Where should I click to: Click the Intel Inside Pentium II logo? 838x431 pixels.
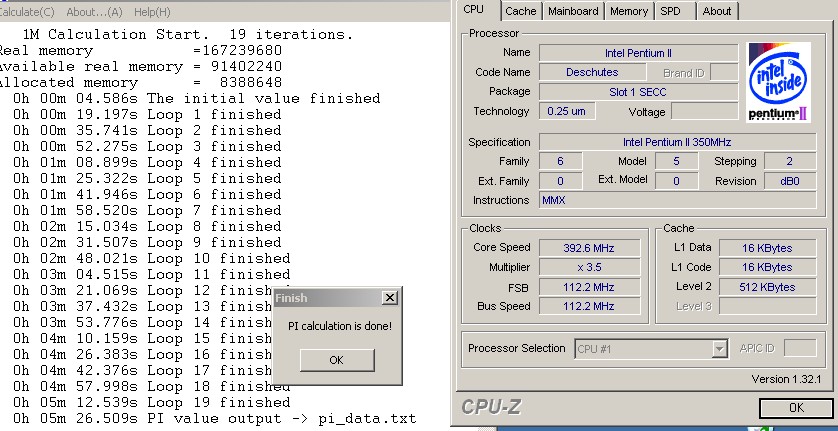click(x=779, y=82)
